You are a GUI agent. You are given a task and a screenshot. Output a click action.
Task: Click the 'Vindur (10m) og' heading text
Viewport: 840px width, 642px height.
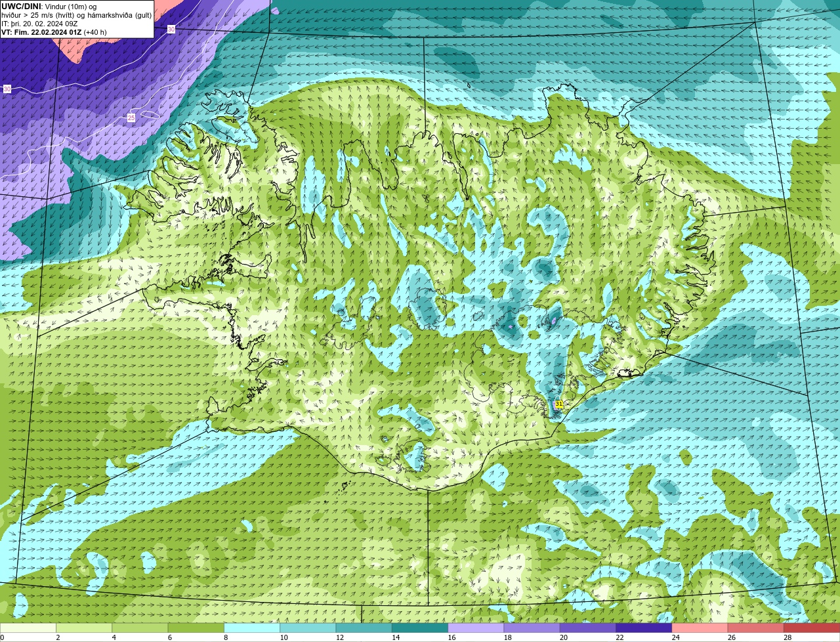click(x=70, y=7)
